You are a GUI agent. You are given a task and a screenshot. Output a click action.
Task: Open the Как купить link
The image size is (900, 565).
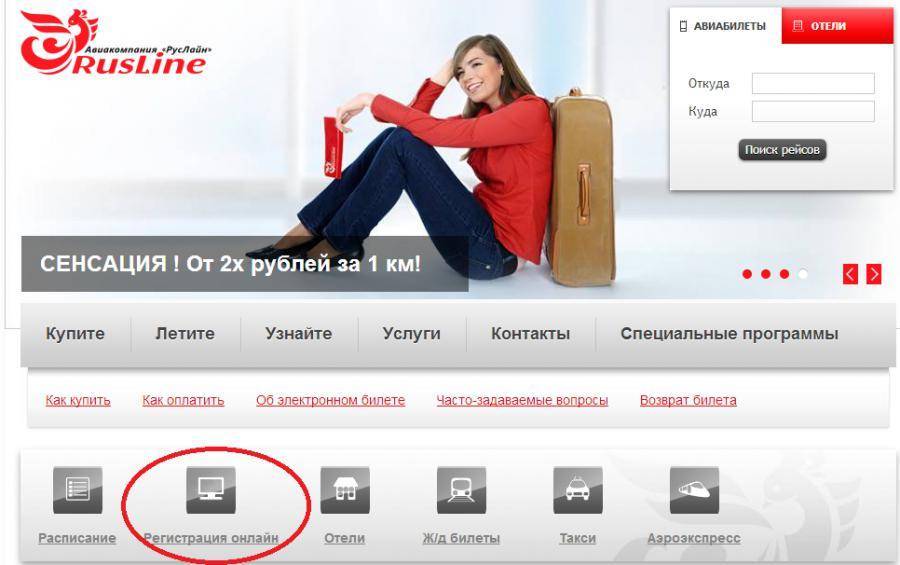click(78, 401)
